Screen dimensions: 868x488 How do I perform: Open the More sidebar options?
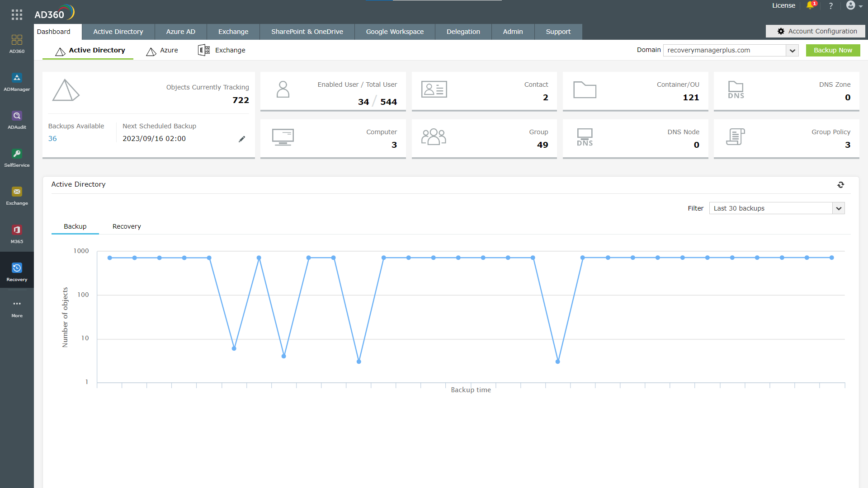coord(17,308)
